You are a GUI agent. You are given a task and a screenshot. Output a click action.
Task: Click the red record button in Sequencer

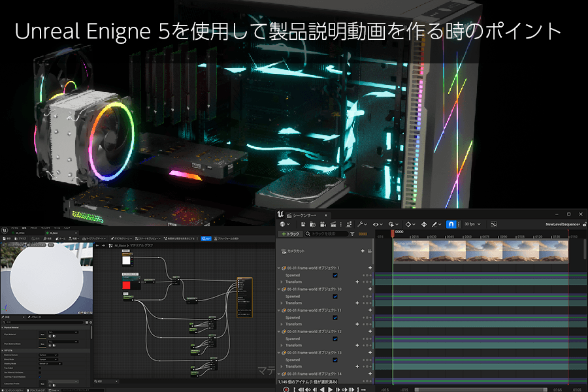tap(286, 389)
